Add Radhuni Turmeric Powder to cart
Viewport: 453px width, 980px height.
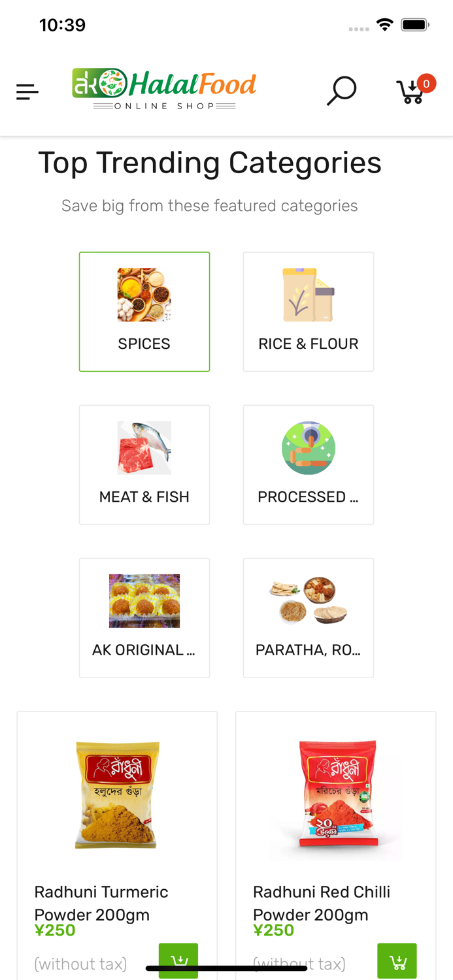tap(179, 960)
